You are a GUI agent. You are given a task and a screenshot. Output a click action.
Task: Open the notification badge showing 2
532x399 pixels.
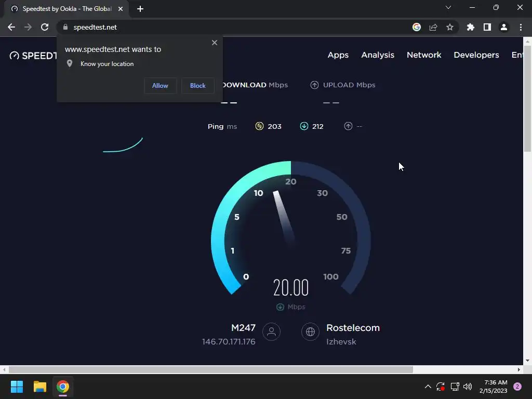coord(517,387)
